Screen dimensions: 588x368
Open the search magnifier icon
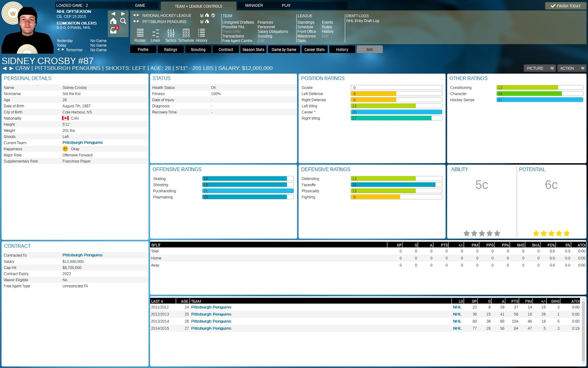click(123, 21)
